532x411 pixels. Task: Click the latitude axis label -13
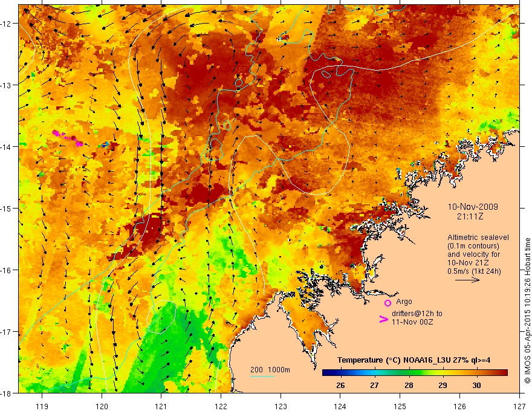(x=6, y=85)
